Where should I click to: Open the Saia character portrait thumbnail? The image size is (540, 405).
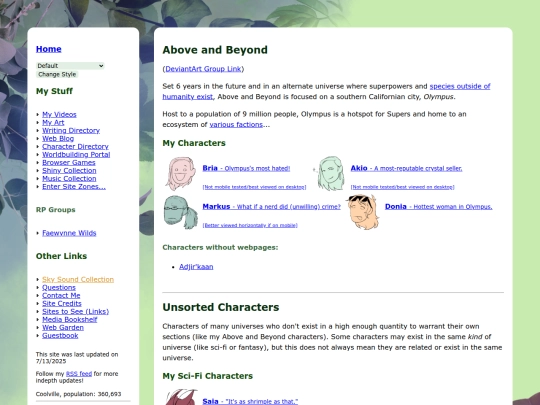click(x=181, y=397)
